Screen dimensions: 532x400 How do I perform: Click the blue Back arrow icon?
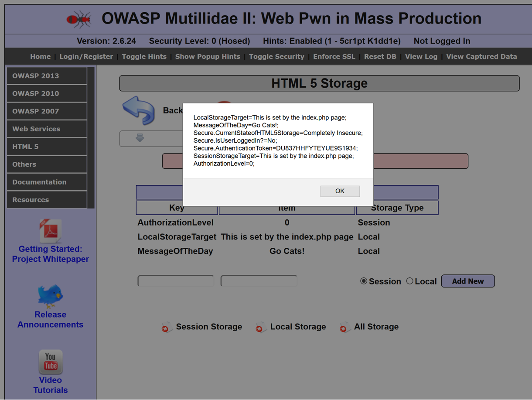pyautogui.click(x=139, y=110)
